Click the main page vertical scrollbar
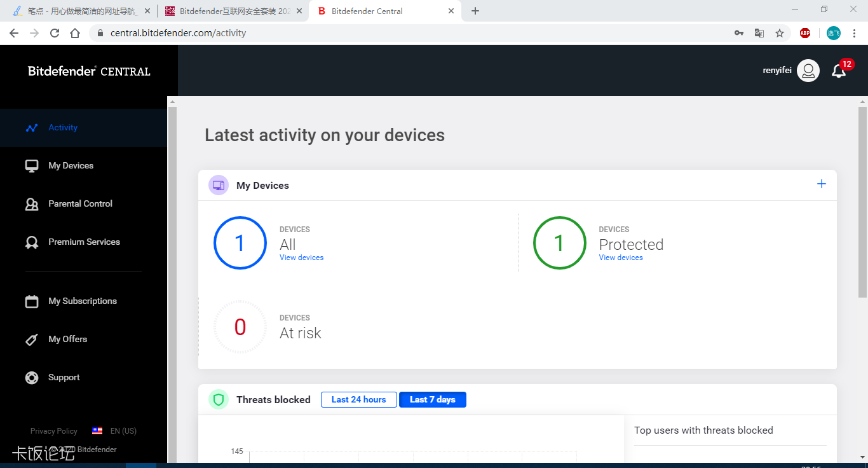This screenshot has width=868, height=468. pyautogui.click(x=862, y=202)
